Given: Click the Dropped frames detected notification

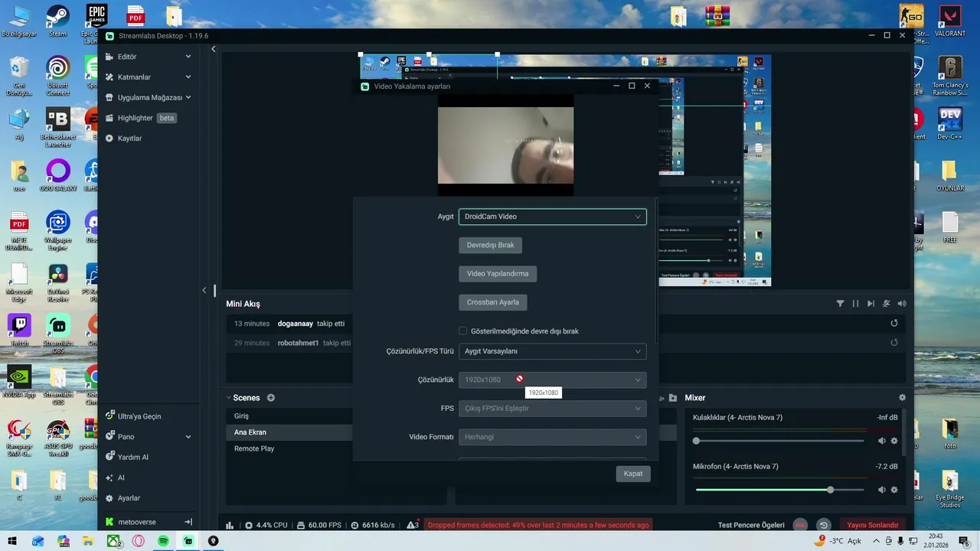Looking at the screenshot, I should 538,525.
